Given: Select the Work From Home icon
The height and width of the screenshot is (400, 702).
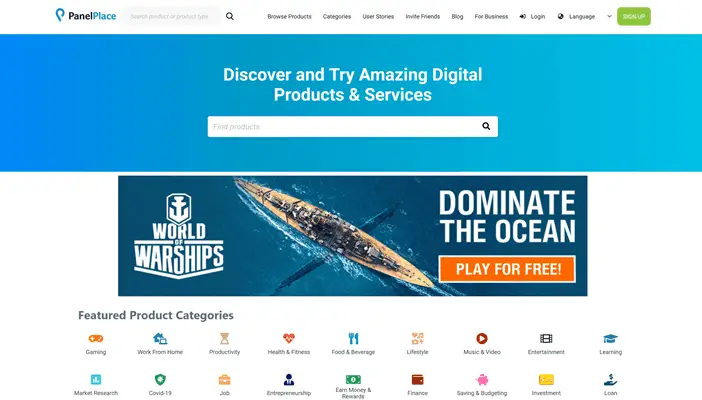Looking at the screenshot, I should [x=160, y=338].
